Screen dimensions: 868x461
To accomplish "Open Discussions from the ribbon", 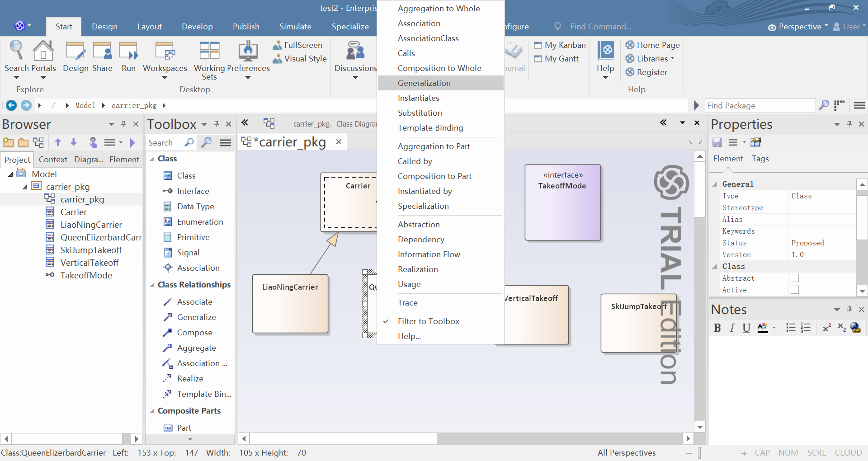I will click(355, 60).
